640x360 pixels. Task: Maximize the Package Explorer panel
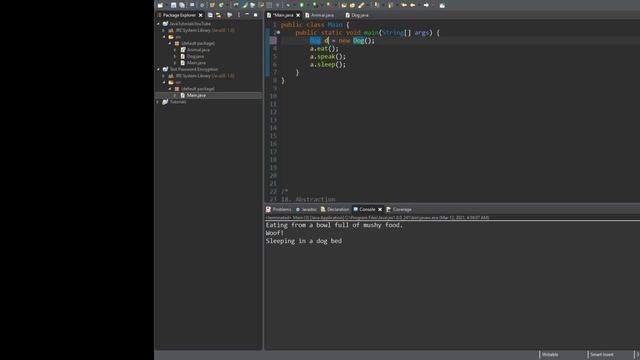click(x=256, y=15)
